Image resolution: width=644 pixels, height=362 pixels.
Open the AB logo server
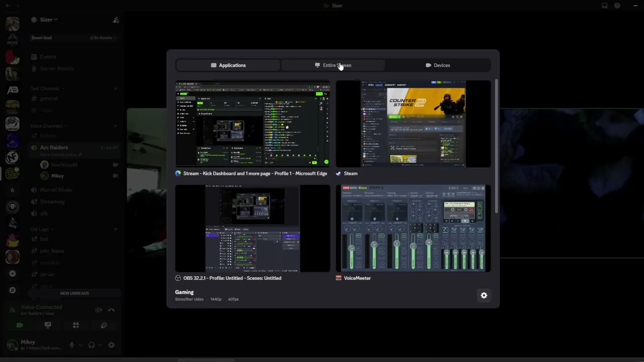(13, 90)
